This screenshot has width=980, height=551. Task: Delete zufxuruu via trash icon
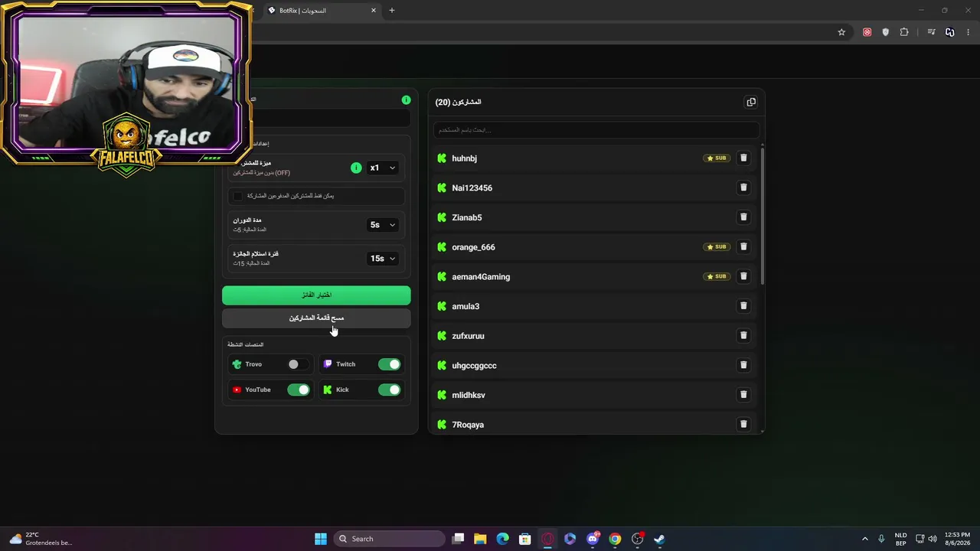click(743, 336)
